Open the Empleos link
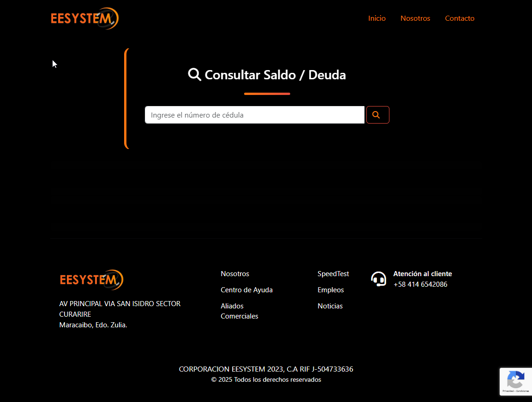Screen dimensions: 532x402 330,290
